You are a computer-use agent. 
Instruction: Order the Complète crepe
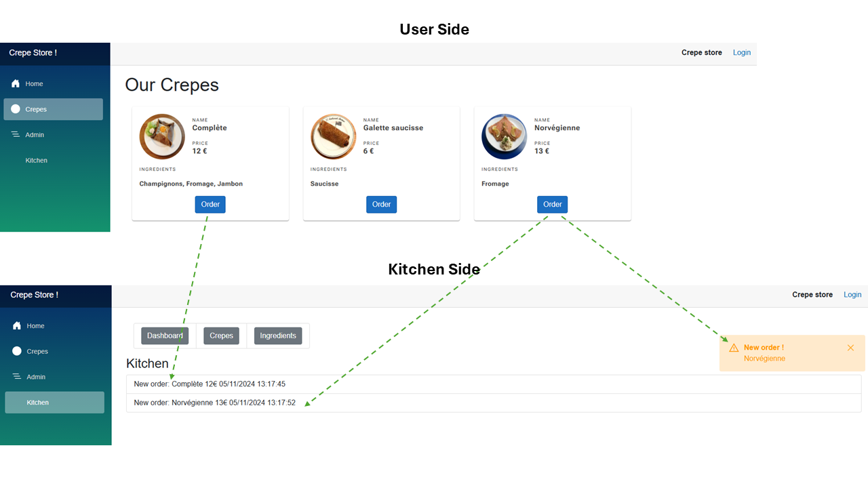click(210, 205)
